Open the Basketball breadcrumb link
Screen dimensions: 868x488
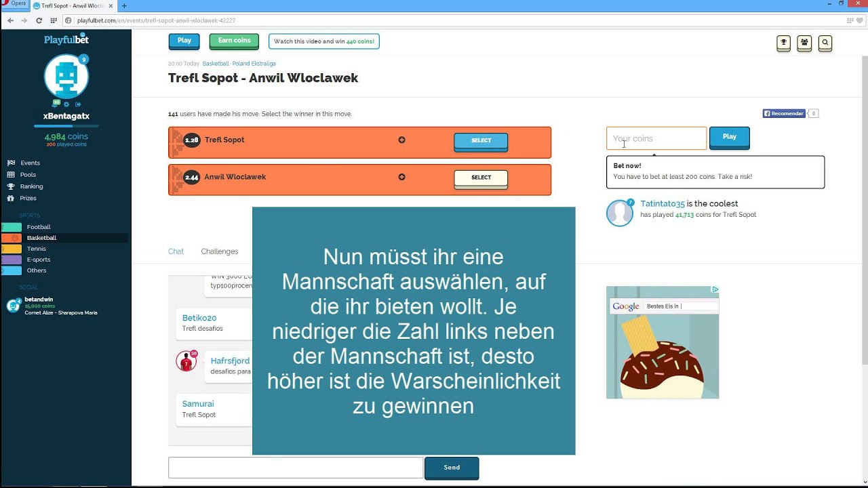coord(216,64)
